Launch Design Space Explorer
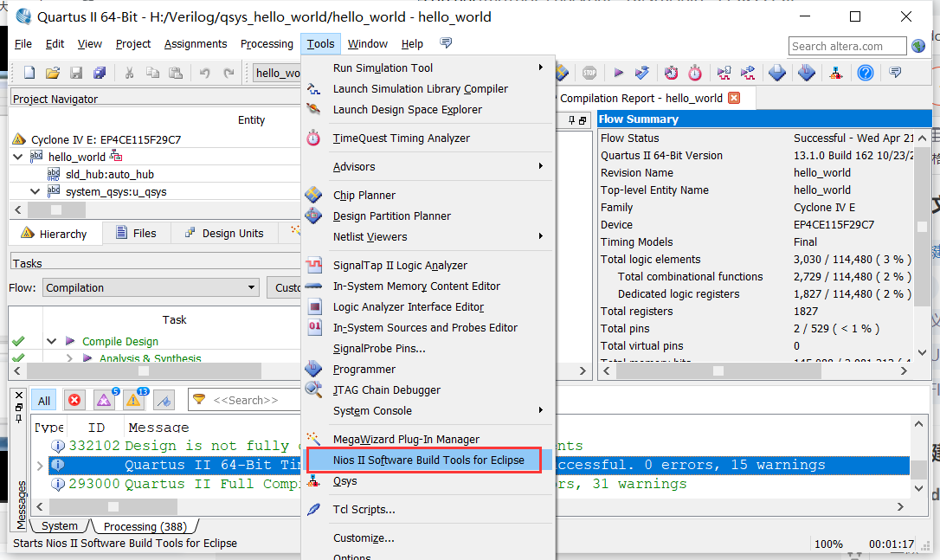Image resolution: width=940 pixels, height=560 pixels. pyautogui.click(x=407, y=110)
